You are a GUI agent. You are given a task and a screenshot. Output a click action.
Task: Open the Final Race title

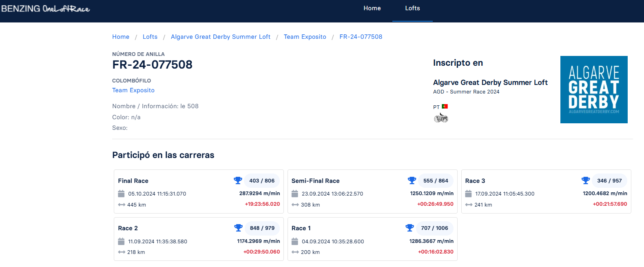[x=133, y=181]
